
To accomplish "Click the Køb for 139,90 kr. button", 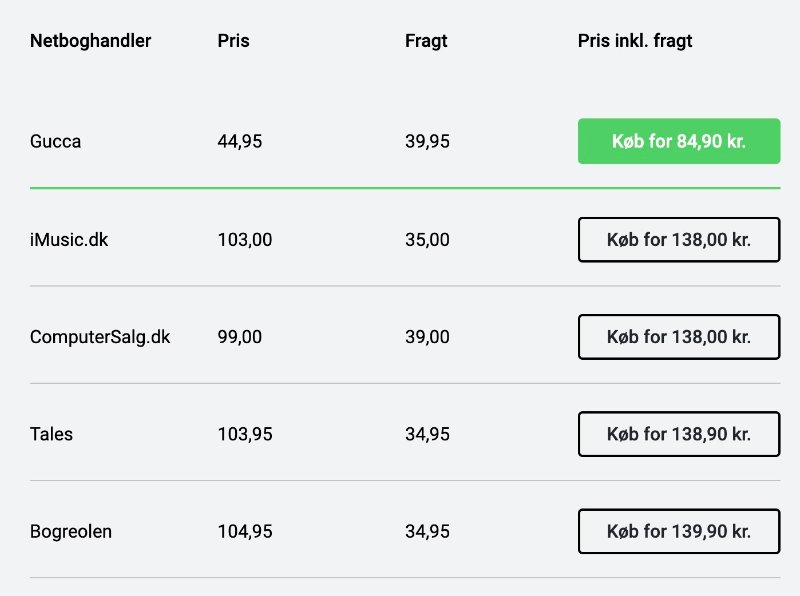I will [x=679, y=531].
